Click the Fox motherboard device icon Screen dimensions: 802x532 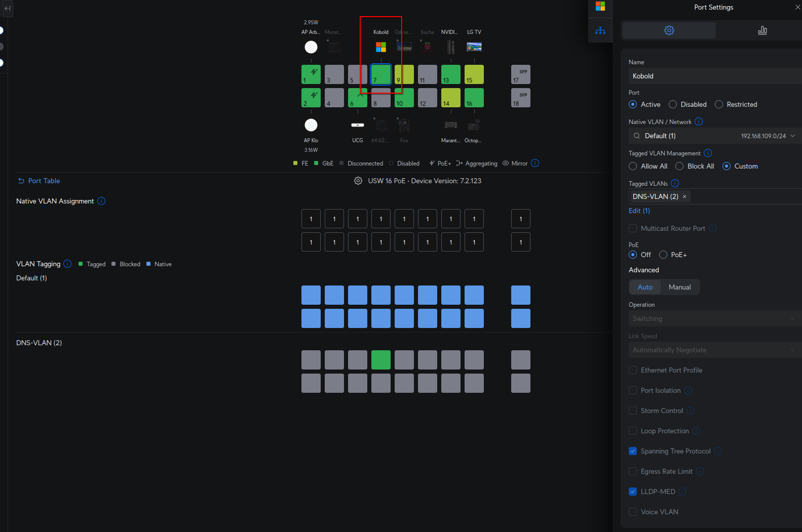point(404,125)
